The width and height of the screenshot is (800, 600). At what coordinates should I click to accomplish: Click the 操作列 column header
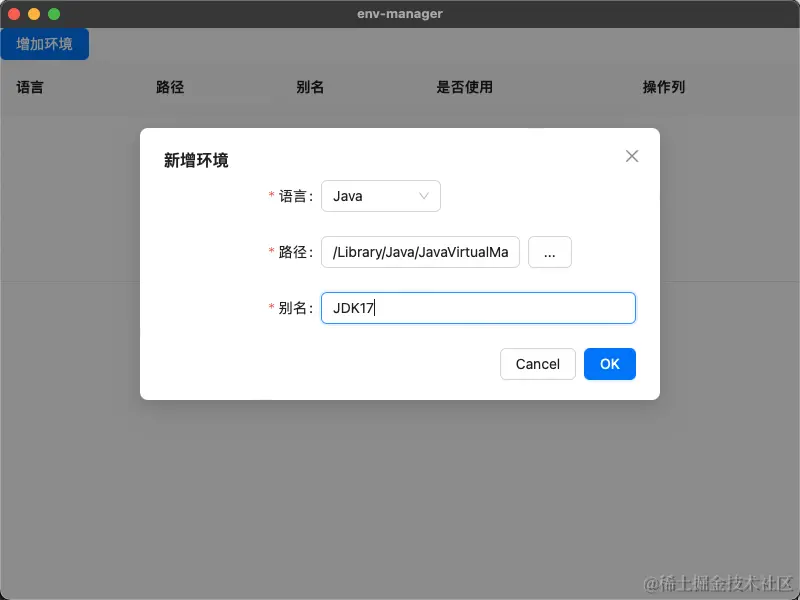pos(663,87)
